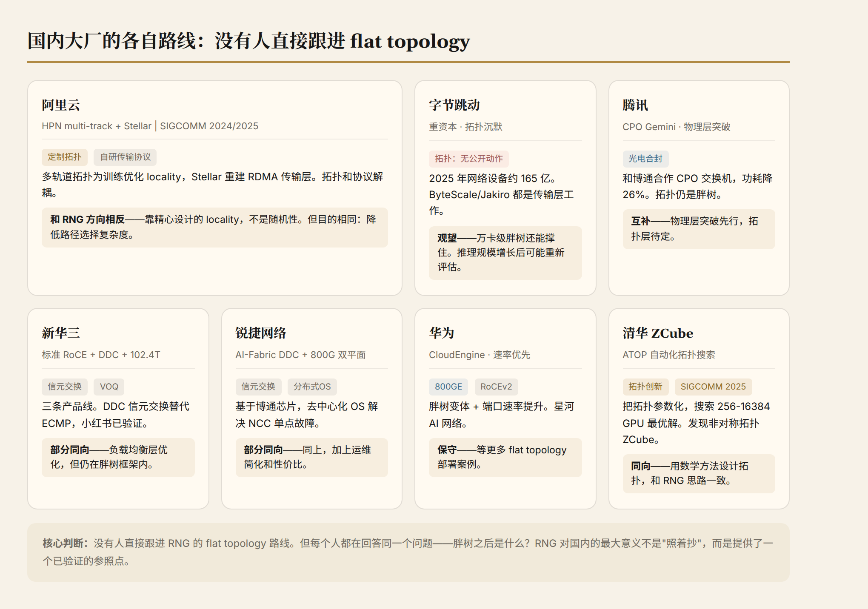The width and height of the screenshot is (868, 609).
Task: Select the 腾讯 card heading
Action: tap(635, 105)
